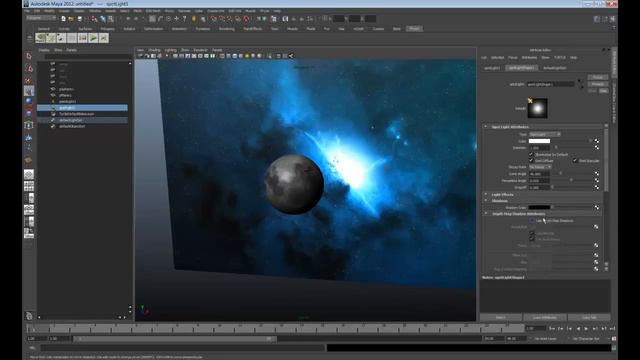The height and width of the screenshot is (360, 640).
Task: Click the Open Scene folder icon
Action: (x=71, y=19)
